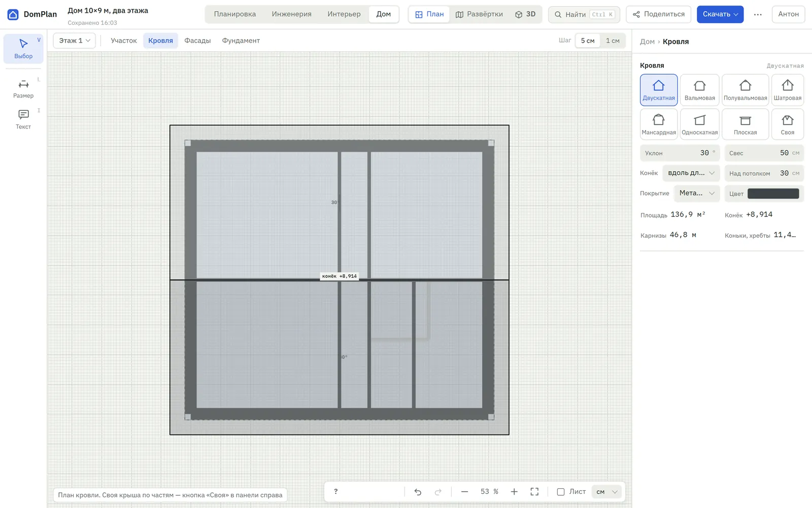This screenshot has height=508, width=812.
Task: Choose the Шатровая roof type
Action: click(788, 90)
